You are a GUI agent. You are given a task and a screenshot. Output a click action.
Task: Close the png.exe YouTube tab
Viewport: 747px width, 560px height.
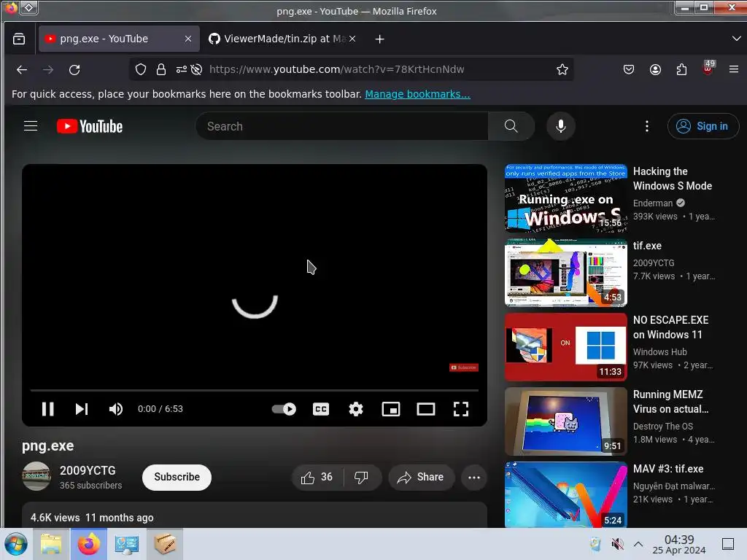pos(188,39)
